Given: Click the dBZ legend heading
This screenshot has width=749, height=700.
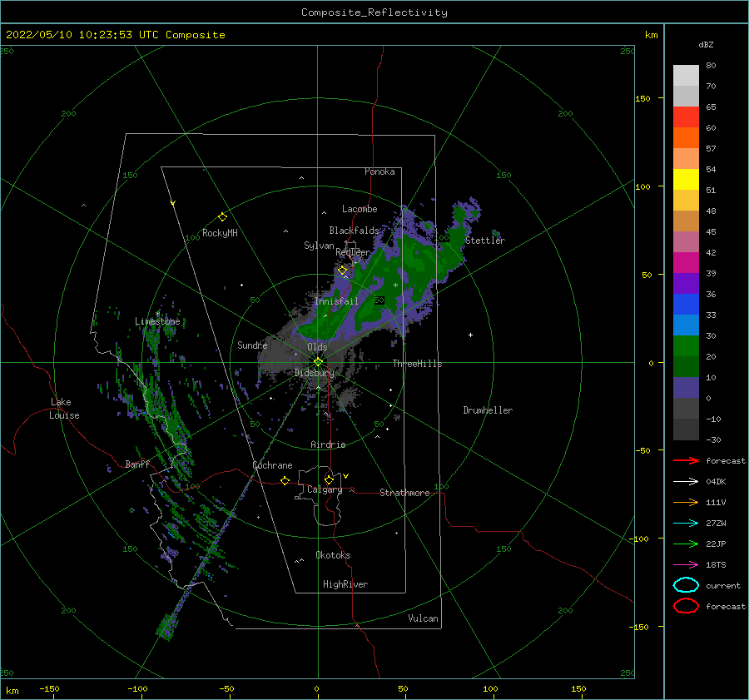Looking at the screenshot, I should pyautogui.click(x=706, y=44).
